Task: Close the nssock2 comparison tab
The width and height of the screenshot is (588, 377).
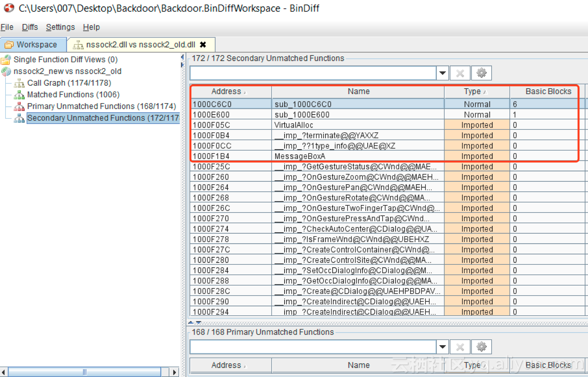Action: point(203,45)
